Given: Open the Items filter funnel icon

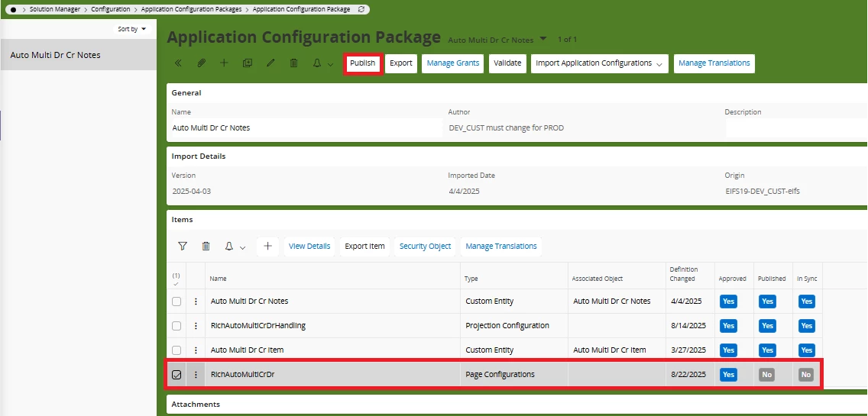Looking at the screenshot, I should click(x=182, y=247).
